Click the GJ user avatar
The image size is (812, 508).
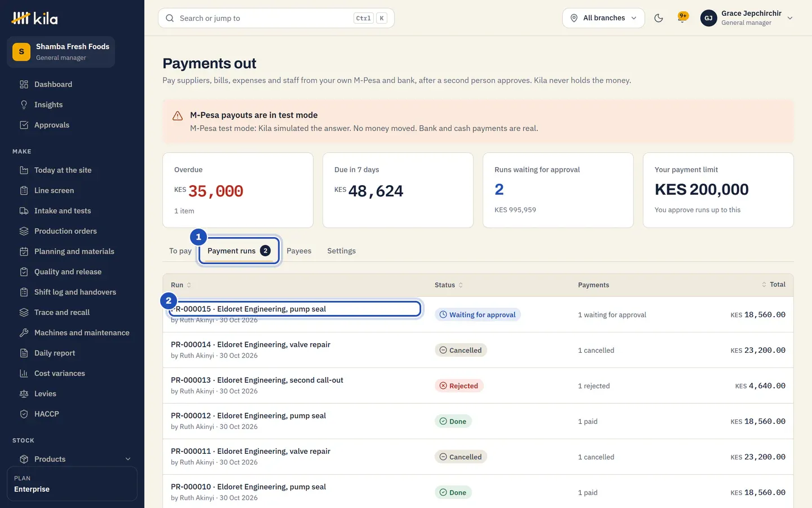708,18
